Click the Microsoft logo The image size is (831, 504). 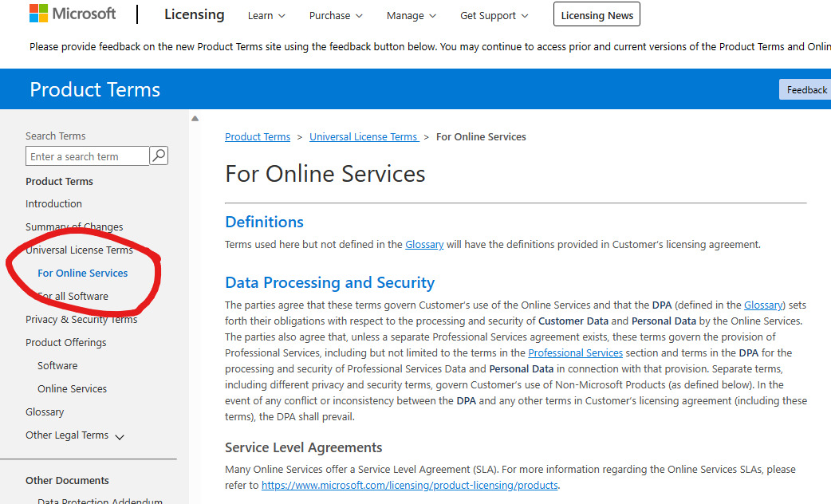[73, 14]
